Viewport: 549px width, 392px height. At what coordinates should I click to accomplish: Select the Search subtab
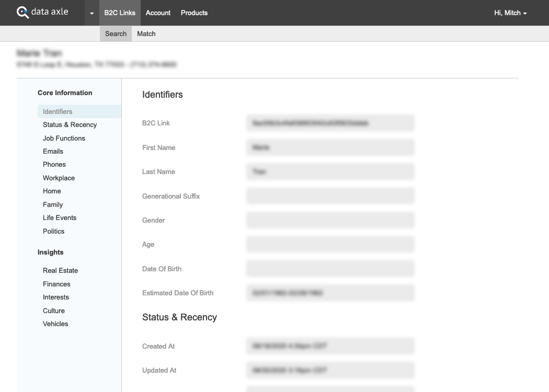(116, 33)
